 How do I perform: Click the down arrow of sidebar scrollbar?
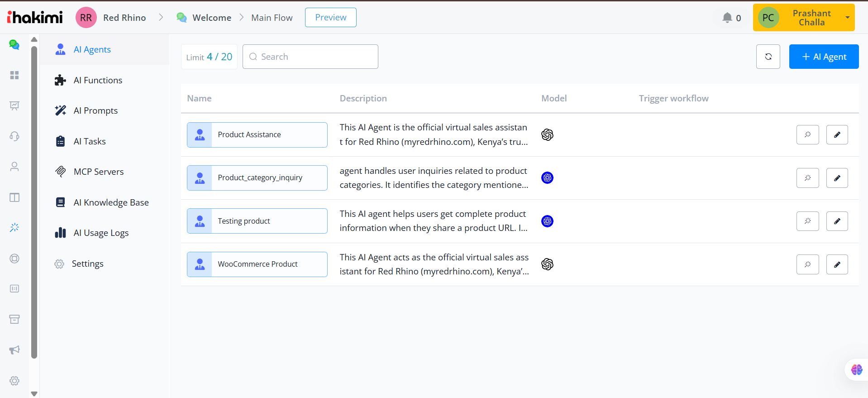[x=34, y=393]
